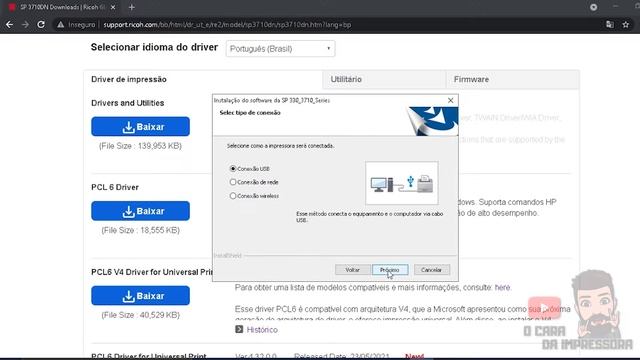
Task: Click 'File Size : 139,953 KB' text
Action: pyautogui.click(x=140, y=146)
